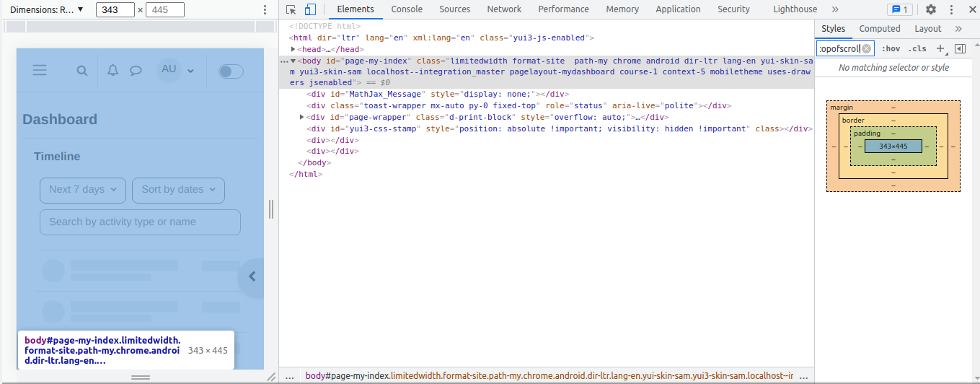Click the viewport width field showing 343
Viewport: 980px width, 384px height.
click(x=115, y=9)
